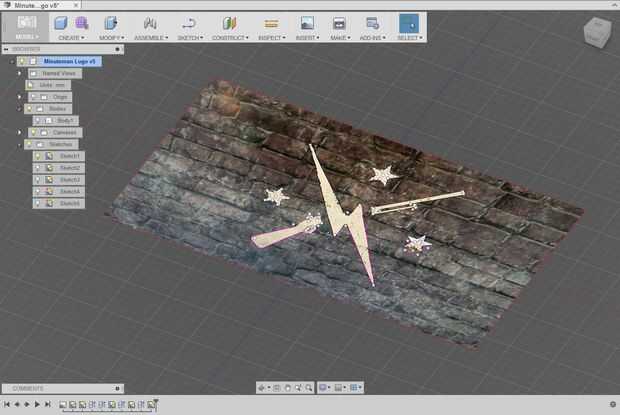Click the Grid and Snaps icon
This screenshot has height=415, width=620.
338,388
